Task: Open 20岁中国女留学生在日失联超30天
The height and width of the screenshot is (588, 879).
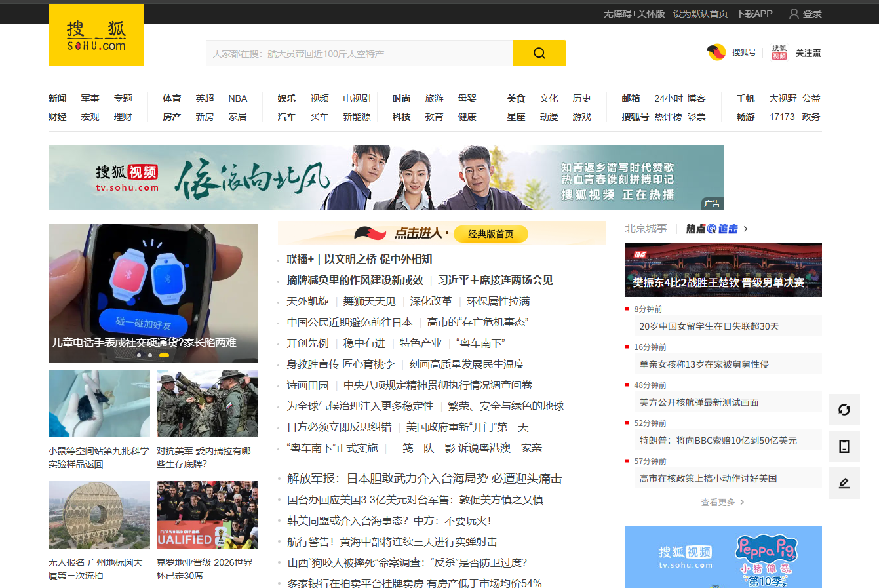Action: click(x=709, y=326)
